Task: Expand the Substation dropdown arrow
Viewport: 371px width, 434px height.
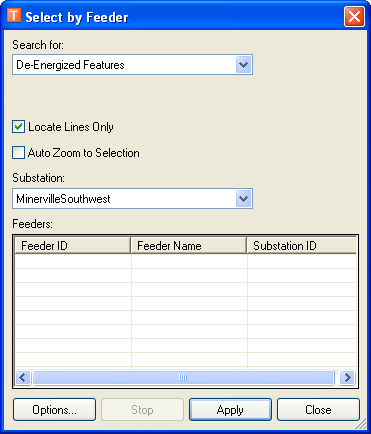Action: point(243,199)
